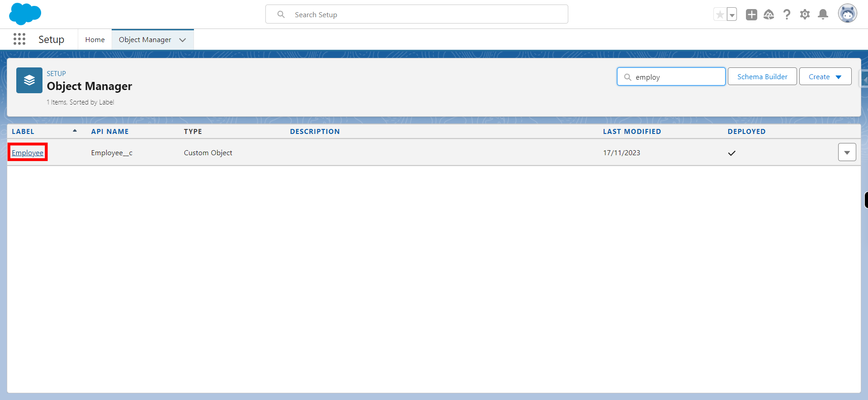Switch to the Home tab
Image resolution: width=868 pixels, height=400 pixels.
tap(95, 40)
